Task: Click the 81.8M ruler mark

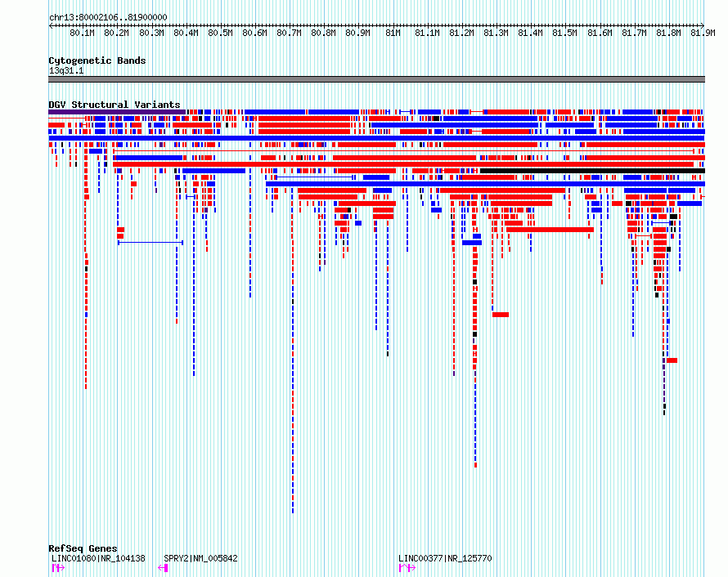Action: 668,33
